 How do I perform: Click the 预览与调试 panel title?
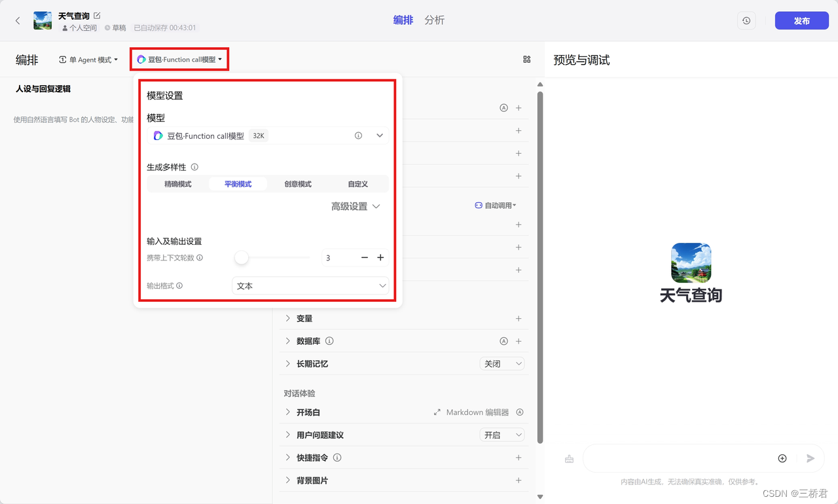coord(581,60)
